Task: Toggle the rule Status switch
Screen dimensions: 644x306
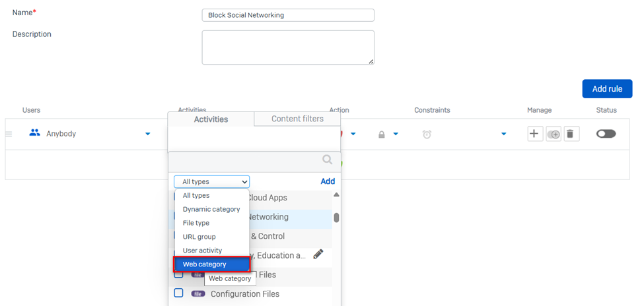Action: tap(606, 134)
